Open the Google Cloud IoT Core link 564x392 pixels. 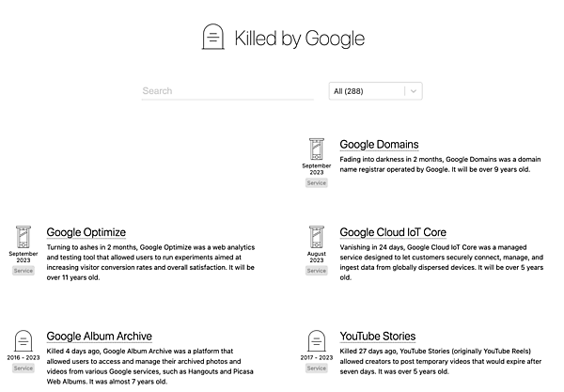(x=393, y=232)
